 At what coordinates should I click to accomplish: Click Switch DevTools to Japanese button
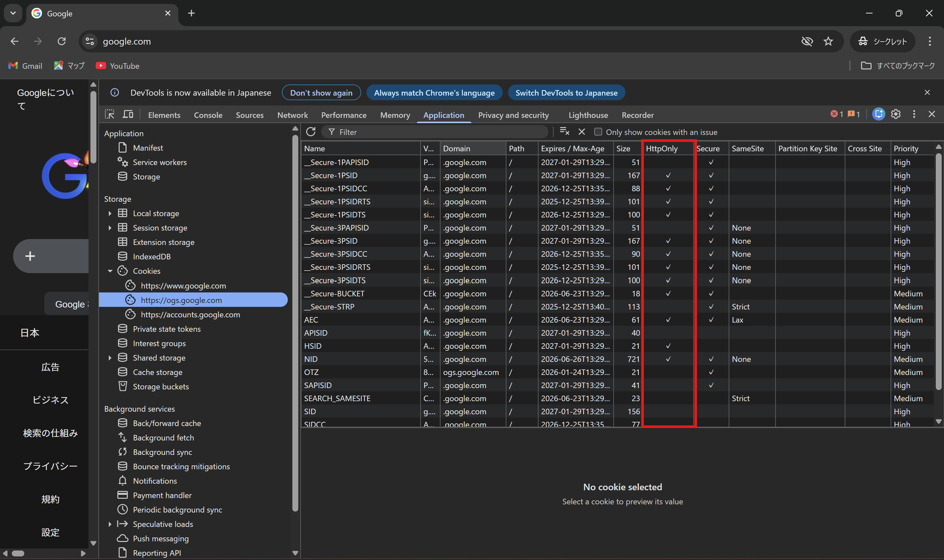pyautogui.click(x=566, y=93)
